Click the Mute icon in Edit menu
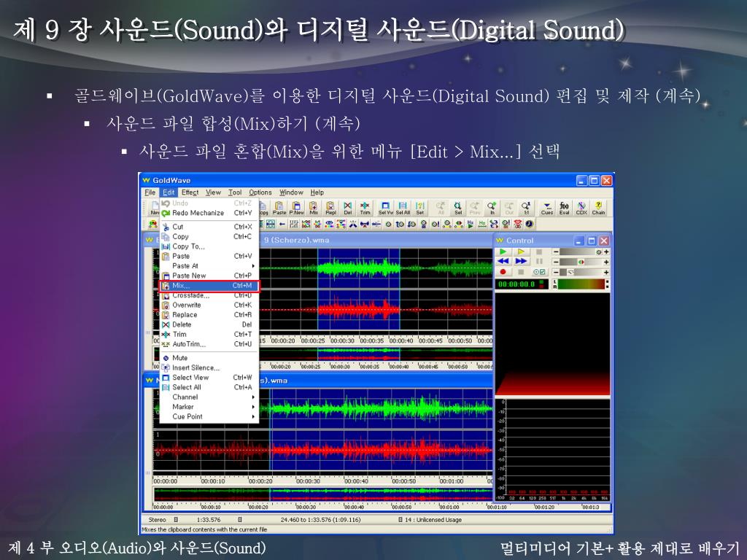Screen dimensions: 747x560 166,357
